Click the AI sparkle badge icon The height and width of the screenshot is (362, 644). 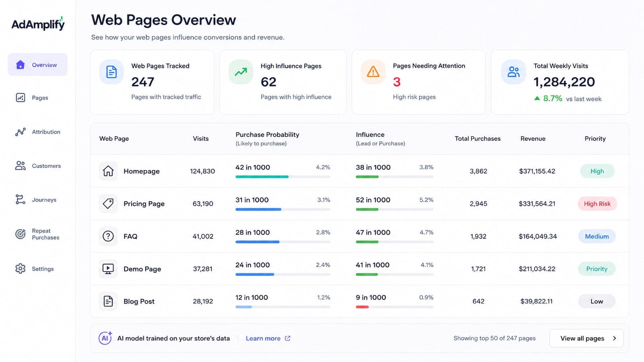tap(105, 338)
